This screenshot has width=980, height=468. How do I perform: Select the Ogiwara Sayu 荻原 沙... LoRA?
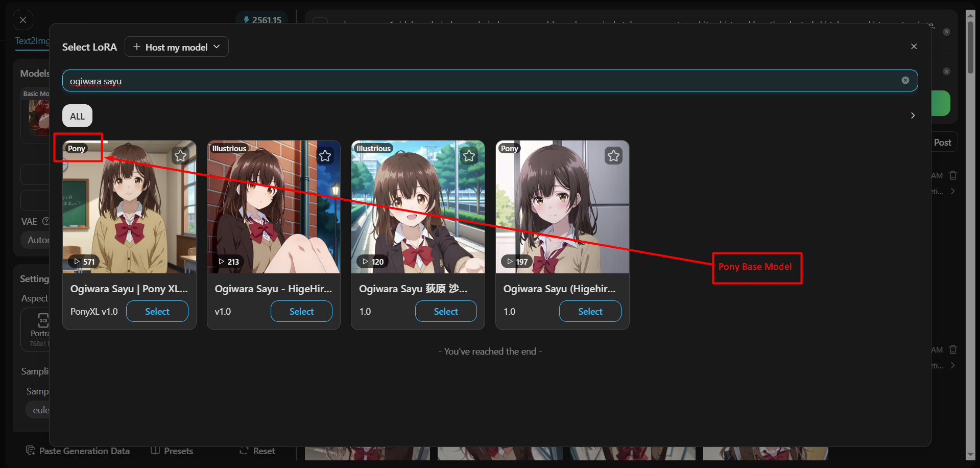(446, 311)
